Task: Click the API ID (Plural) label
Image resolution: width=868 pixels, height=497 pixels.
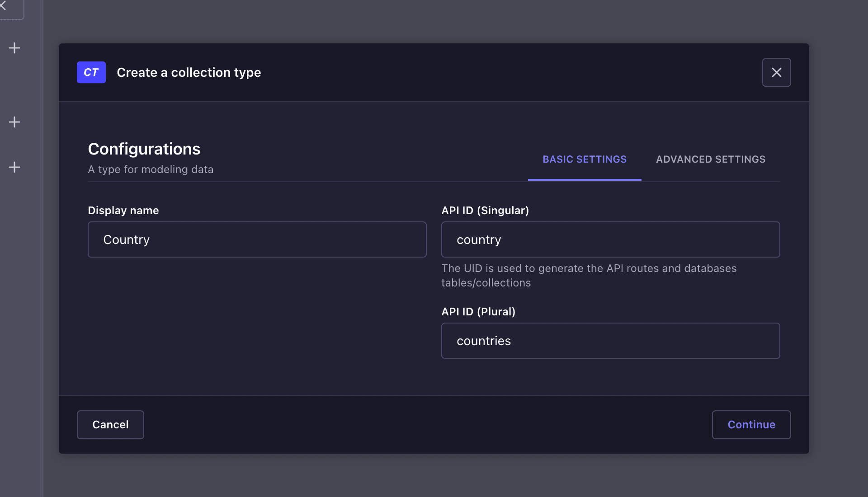Action: [478, 312]
